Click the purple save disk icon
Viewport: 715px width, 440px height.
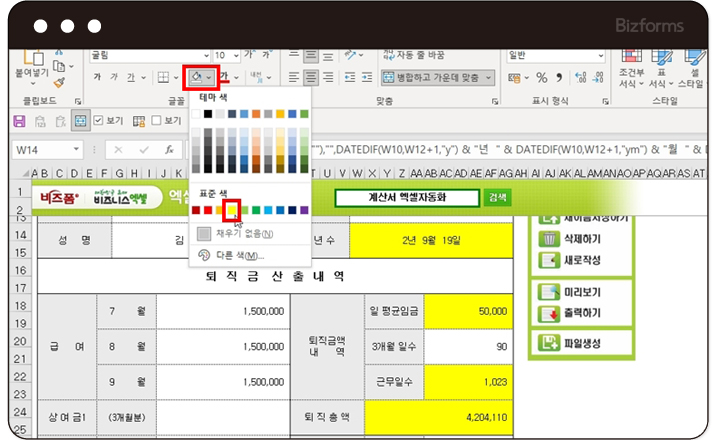tap(20, 121)
